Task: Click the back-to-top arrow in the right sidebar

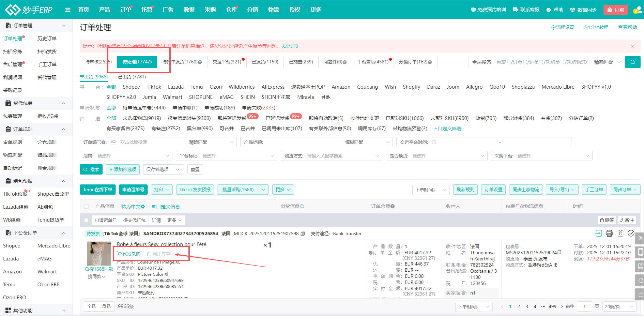Action: click(x=640, y=295)
